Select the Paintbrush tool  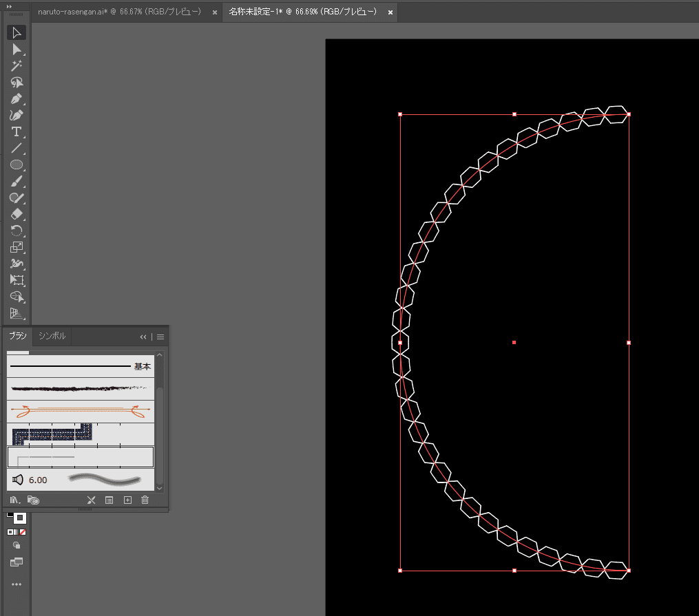pos(17,181)
